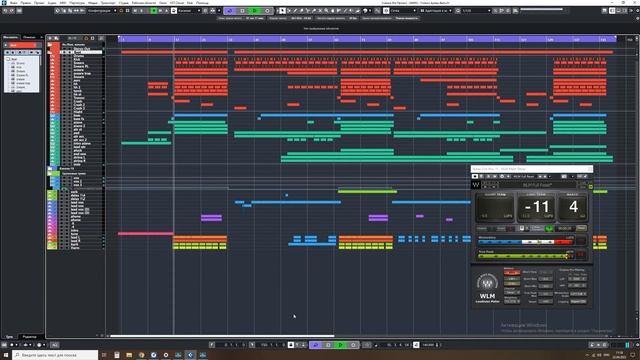
Task: Open the Транспорт menu
Action: click(108, 2)
